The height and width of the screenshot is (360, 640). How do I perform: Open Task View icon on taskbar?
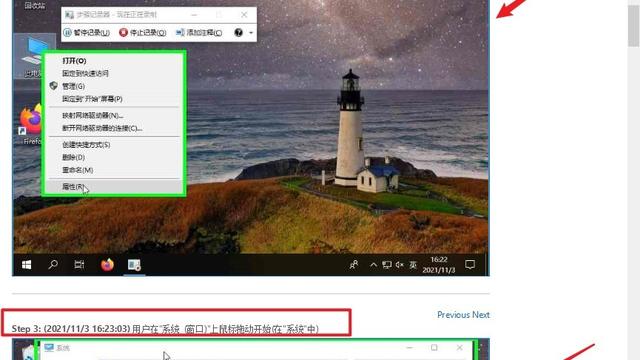(x=79, y=265)
